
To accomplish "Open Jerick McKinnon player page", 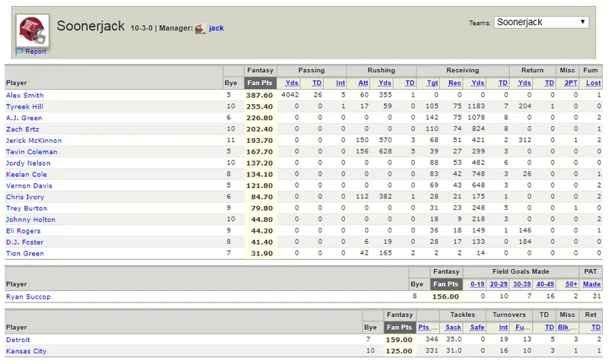I will [x=33, y=141].
